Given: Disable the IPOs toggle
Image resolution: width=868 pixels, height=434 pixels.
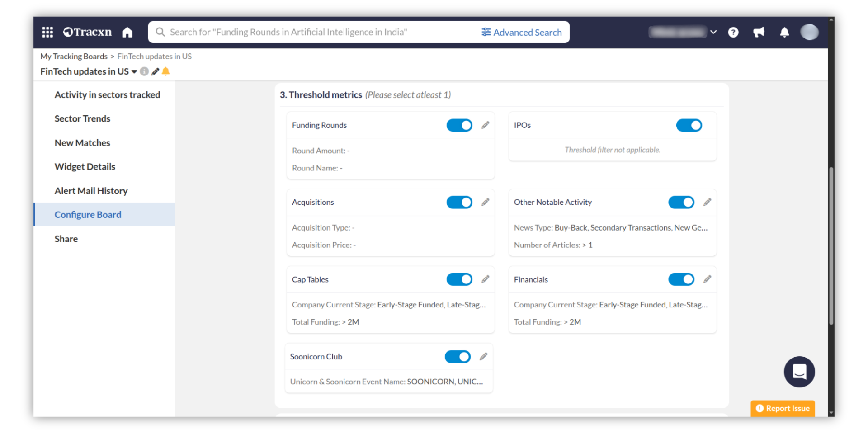Looking at the screenshot, I should [x=689, y=125].
